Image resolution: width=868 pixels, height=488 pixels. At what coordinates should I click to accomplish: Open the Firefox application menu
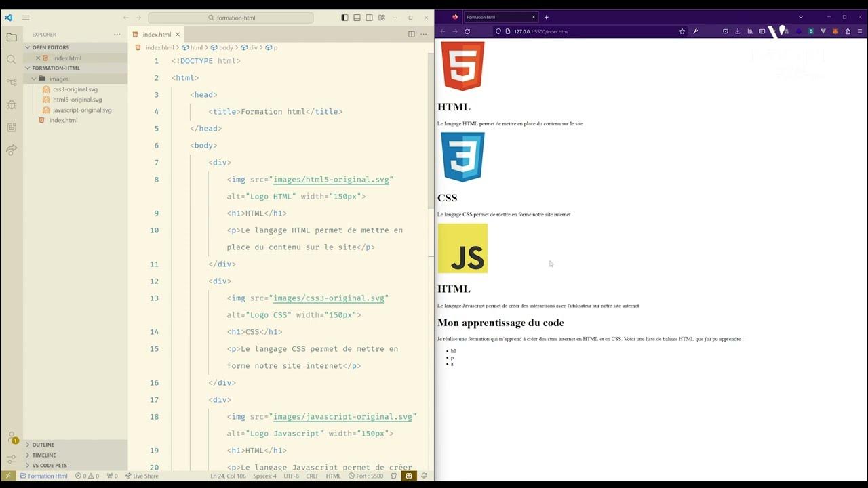tap(860, 31)
